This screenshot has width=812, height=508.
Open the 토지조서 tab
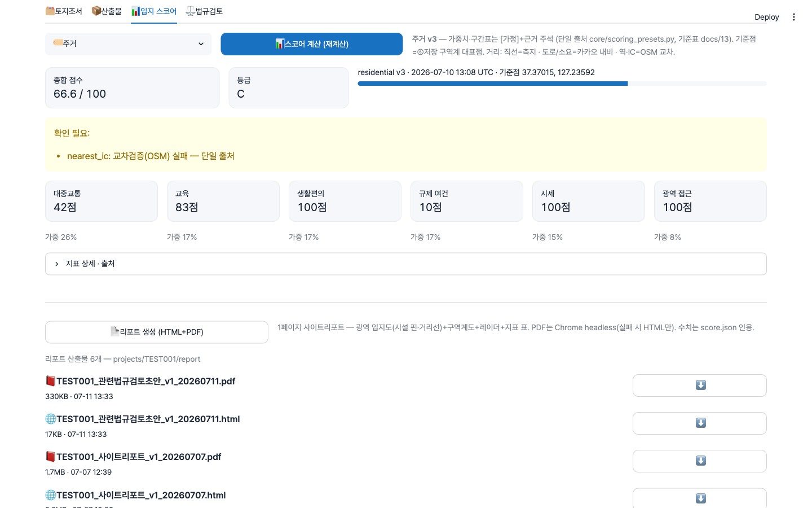64,11
